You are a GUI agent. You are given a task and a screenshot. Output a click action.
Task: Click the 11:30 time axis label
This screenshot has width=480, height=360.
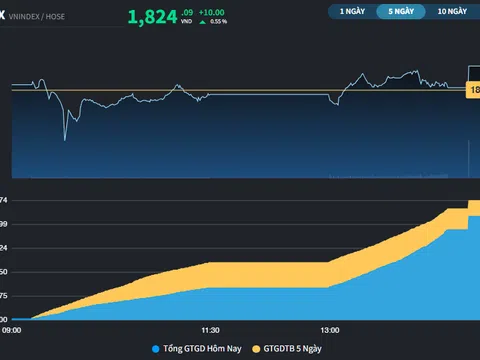tap(210, 330)
